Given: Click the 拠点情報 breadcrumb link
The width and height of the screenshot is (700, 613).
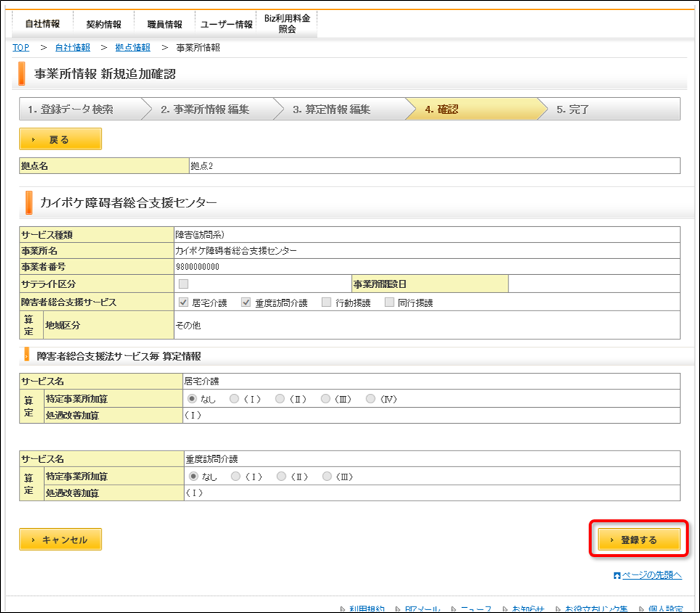Looking at the screenshot, I should point(133,48).
